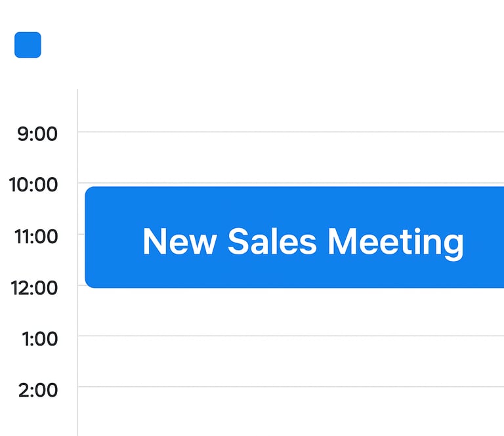Click the blue square calendar icon
This screenshot has height=436, width=504.
click(x=28, y=45)
